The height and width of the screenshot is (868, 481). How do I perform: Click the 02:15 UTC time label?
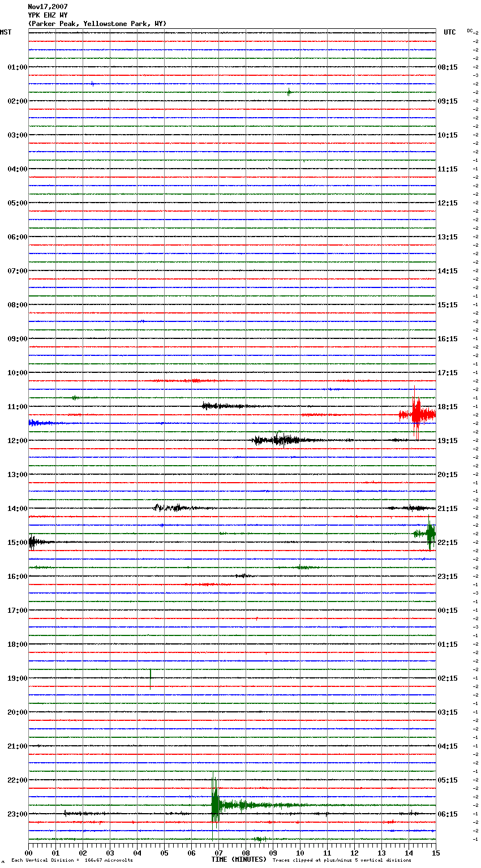click(x=448, y=678)
